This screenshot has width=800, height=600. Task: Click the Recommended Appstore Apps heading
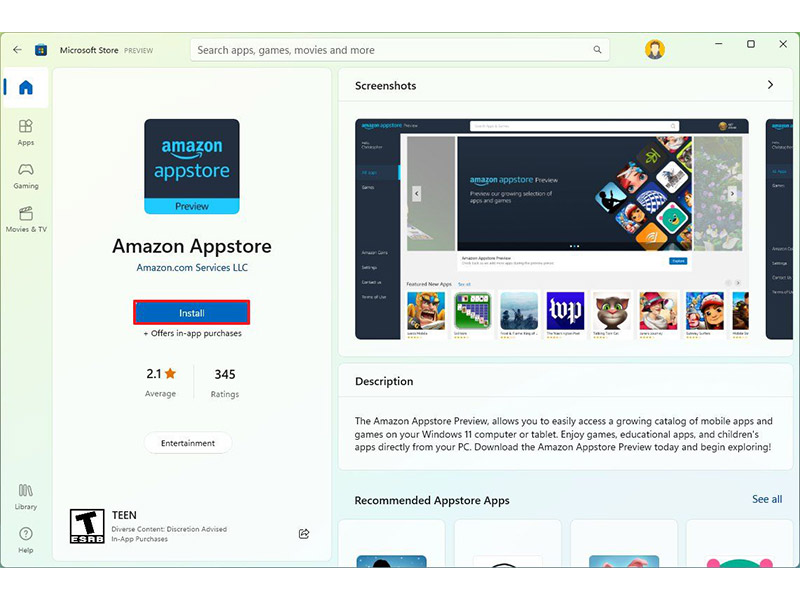(x=432, y=500)
